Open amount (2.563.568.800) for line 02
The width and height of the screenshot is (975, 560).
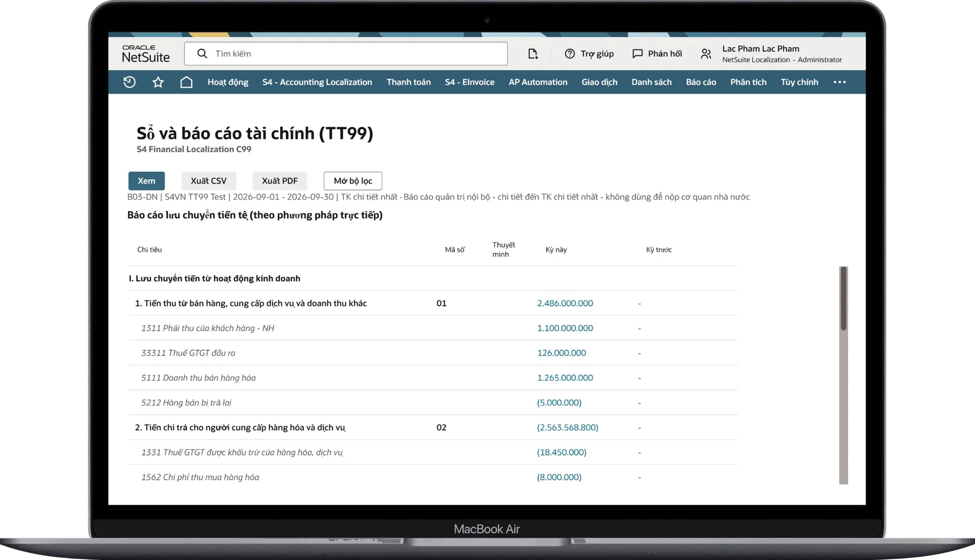568,428
